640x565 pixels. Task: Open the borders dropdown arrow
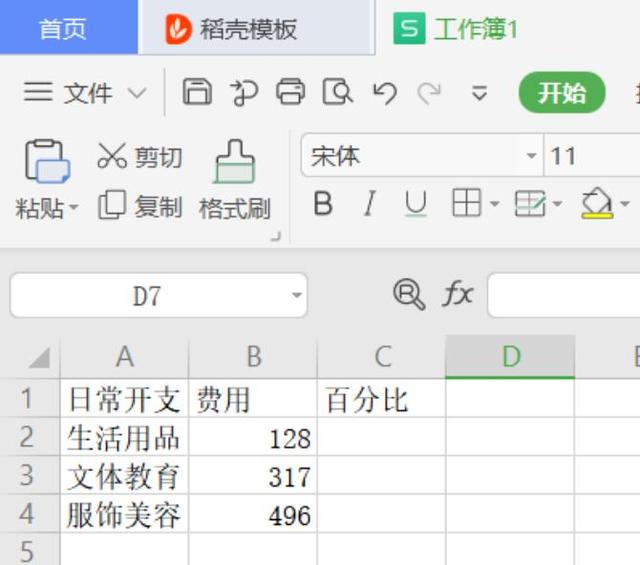point(494,203)
